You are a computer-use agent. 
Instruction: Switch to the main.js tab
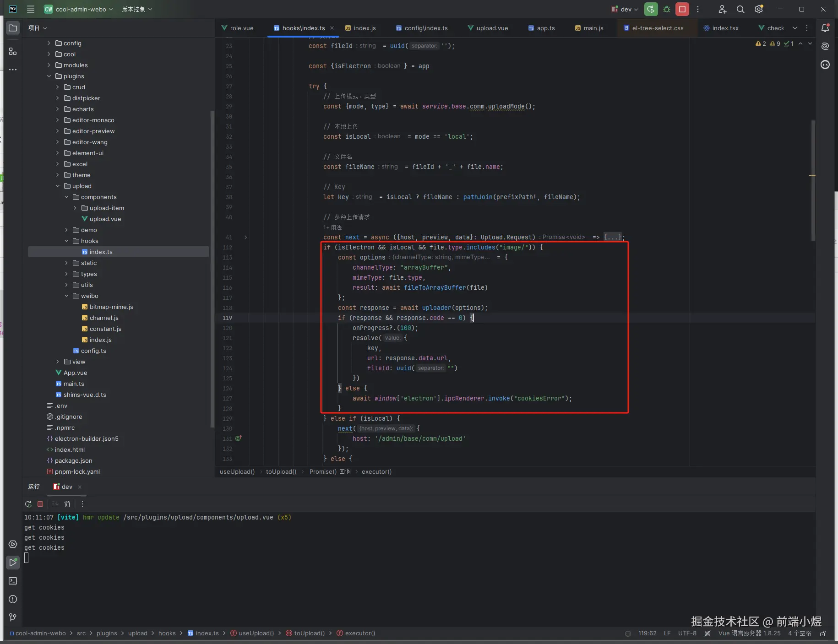(589, 28)
